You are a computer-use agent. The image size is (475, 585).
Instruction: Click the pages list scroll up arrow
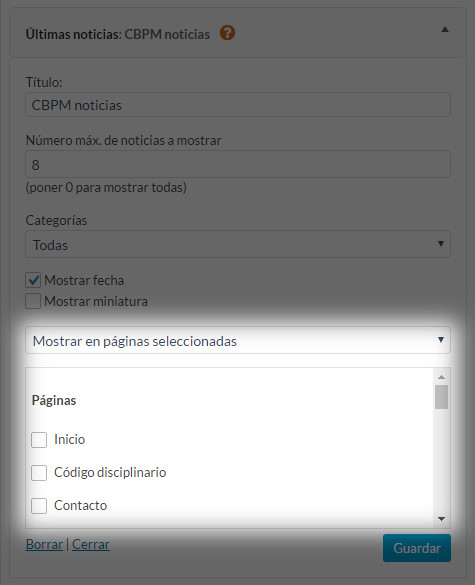(441, 377)
